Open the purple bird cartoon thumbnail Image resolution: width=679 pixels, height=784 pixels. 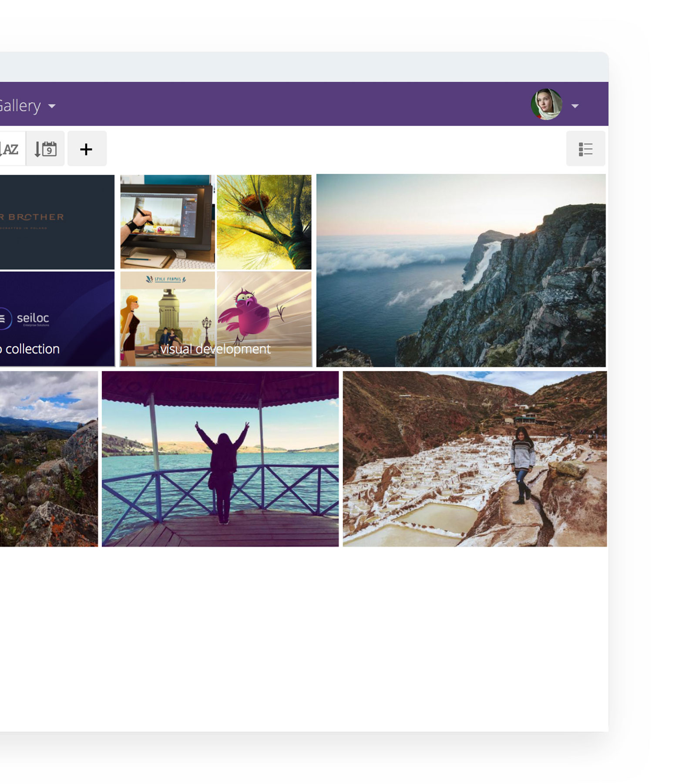[264, 319]
